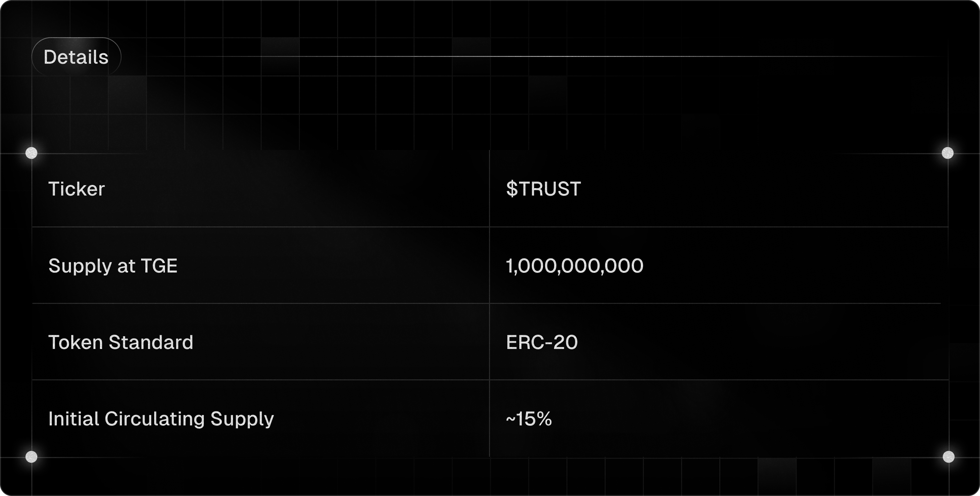
Task: Click the dollar sign in $TRUST
Action: click(x=512, y=189)
